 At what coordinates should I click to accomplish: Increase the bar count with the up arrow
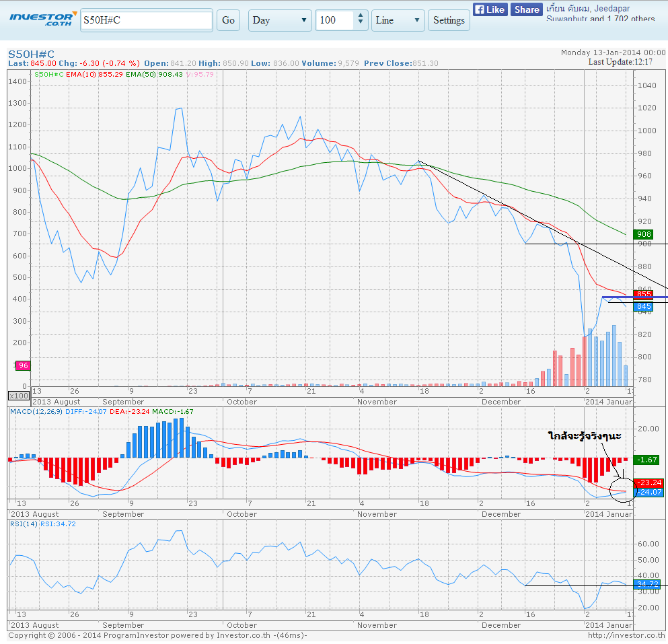[x=361, y=16]
